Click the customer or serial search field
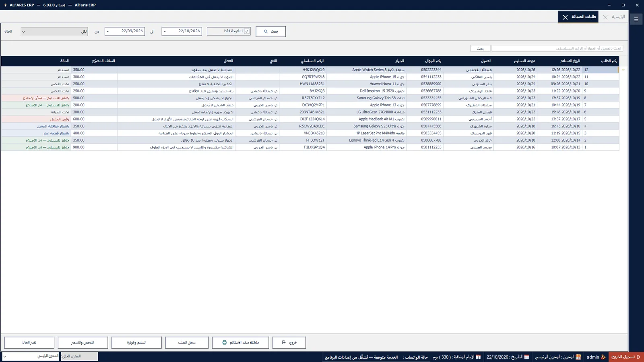 557,48
